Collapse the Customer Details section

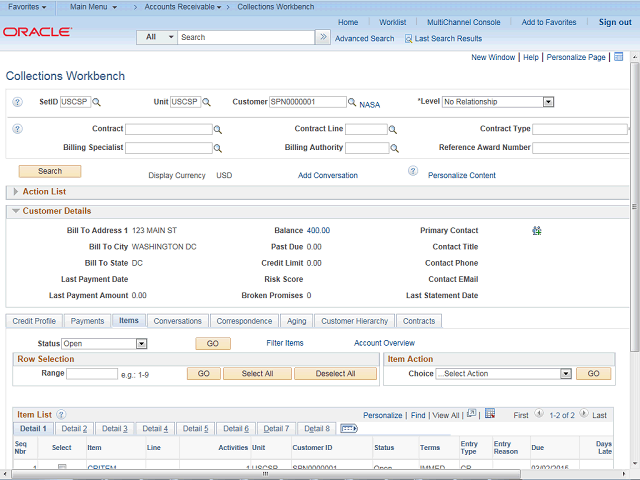click(15, 211)
